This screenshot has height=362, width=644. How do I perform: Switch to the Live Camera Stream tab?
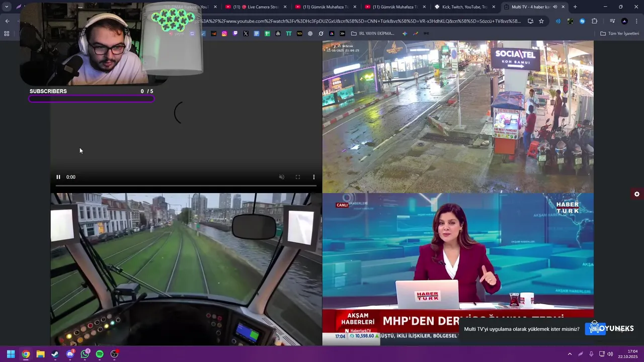(x=257, y=7)
